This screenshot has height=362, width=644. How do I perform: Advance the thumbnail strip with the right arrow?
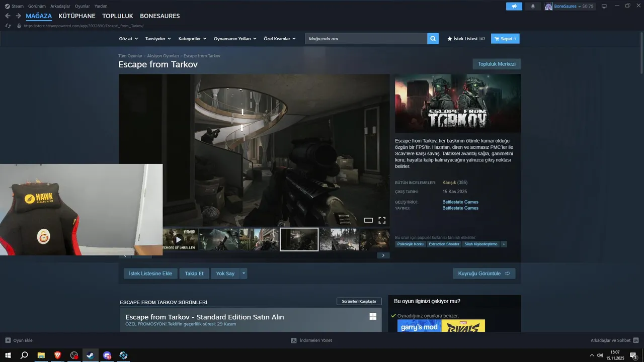click(x=383, y=255)
